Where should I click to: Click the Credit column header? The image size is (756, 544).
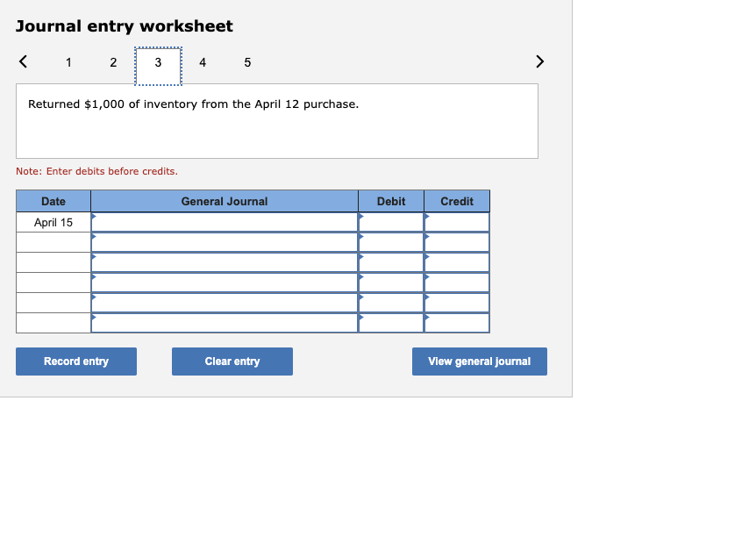pos(457,201)
